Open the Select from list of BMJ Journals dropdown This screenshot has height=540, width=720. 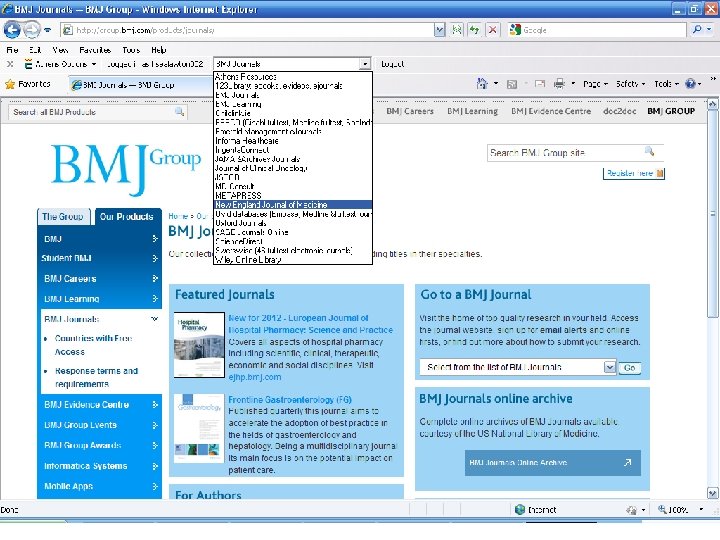[x=518, y=367]
